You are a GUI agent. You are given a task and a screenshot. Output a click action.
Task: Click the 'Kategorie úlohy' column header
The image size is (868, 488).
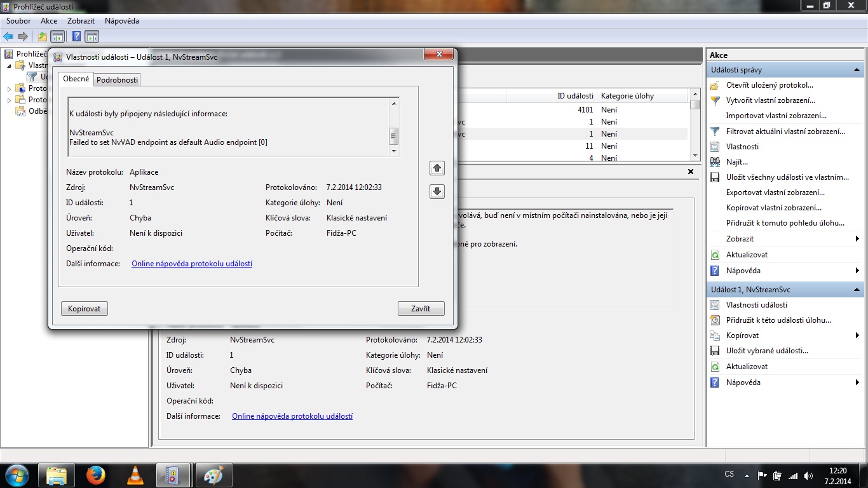point(642,96)
